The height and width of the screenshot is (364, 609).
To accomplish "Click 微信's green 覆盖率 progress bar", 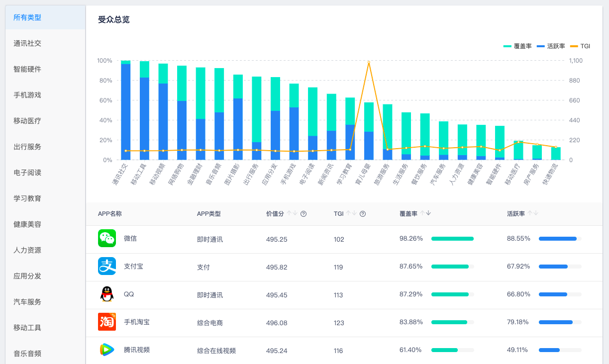I will click(452, 239).
